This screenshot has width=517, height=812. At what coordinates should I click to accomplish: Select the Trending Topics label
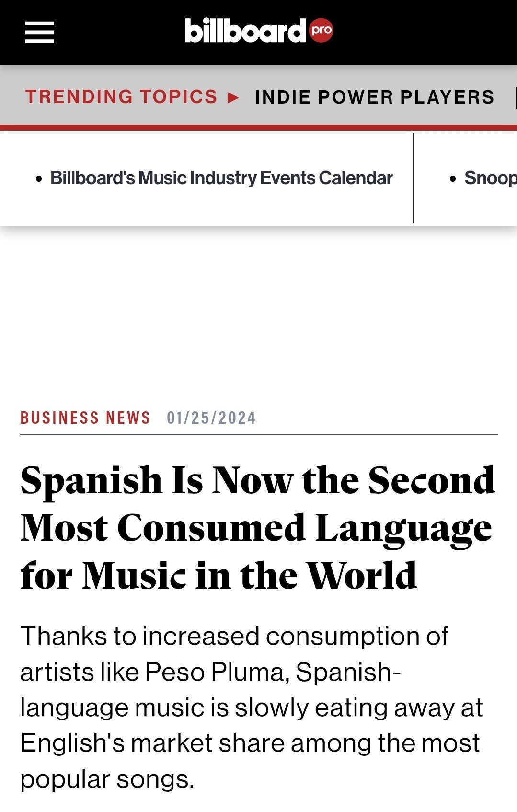[121, 97]
